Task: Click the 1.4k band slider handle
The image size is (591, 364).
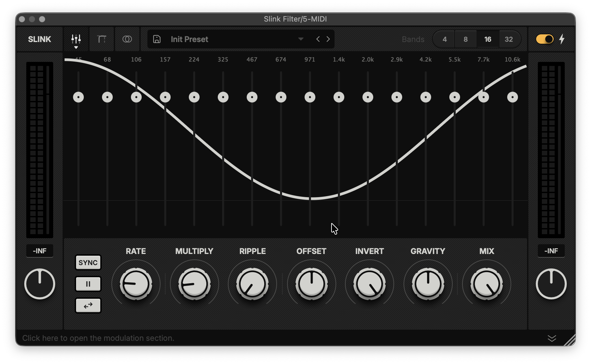Action: tap(339, 97)
